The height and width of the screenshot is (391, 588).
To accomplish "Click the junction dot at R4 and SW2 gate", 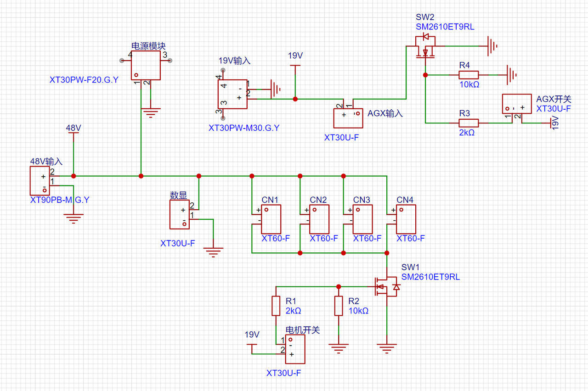I will pos(425,75).
